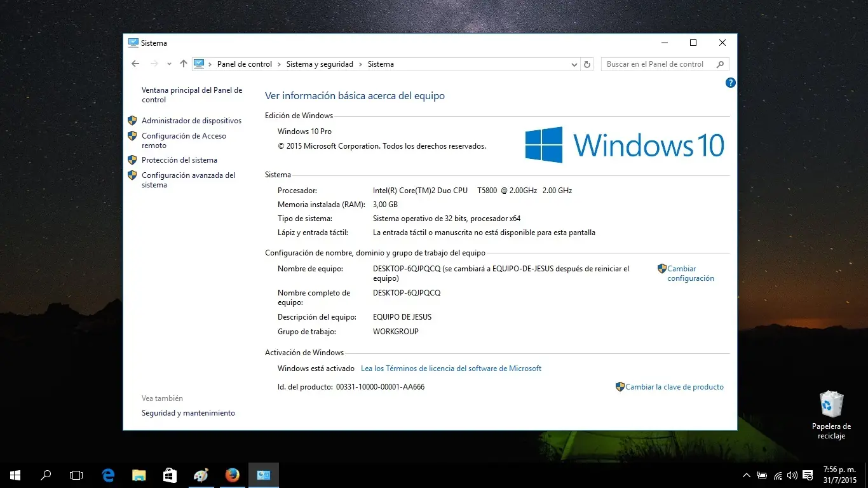Open Seguridad y mantenimiento
This screenshot has height=488, width=868.
tap(188, 412)
